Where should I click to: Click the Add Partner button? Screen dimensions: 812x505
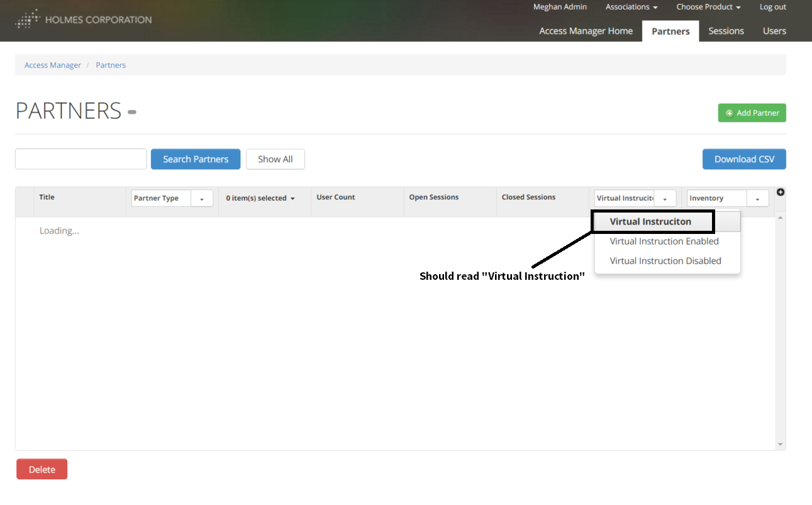752,113
